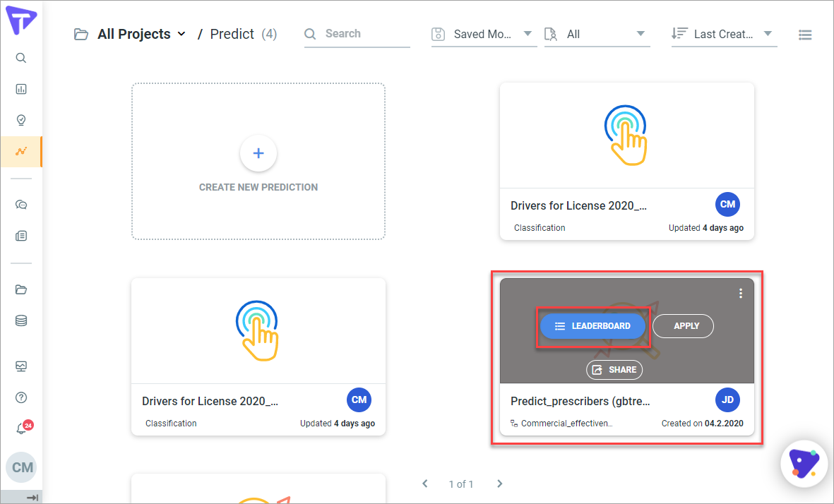Viewport: 834px width, 504px height.
Task: Open the chat conversations sidebar icon
Action: pos(21,205)
